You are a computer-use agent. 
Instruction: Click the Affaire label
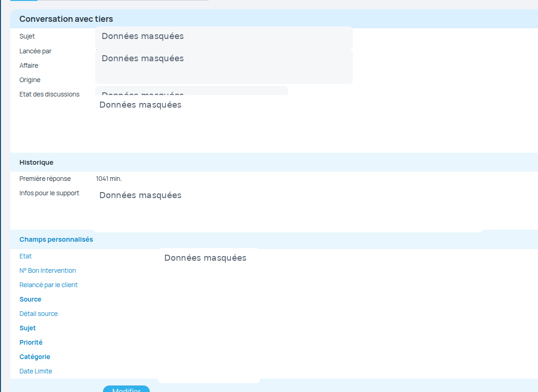(x=29, y=65)
